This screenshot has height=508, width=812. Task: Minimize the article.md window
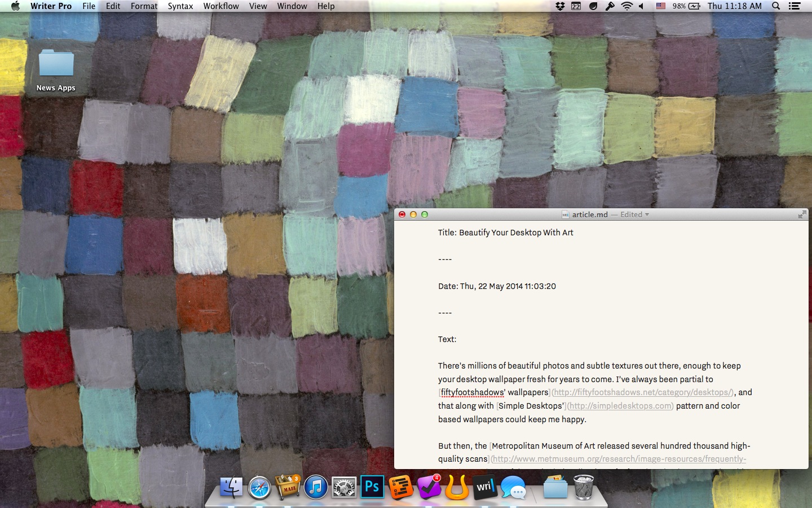(413, 214)
